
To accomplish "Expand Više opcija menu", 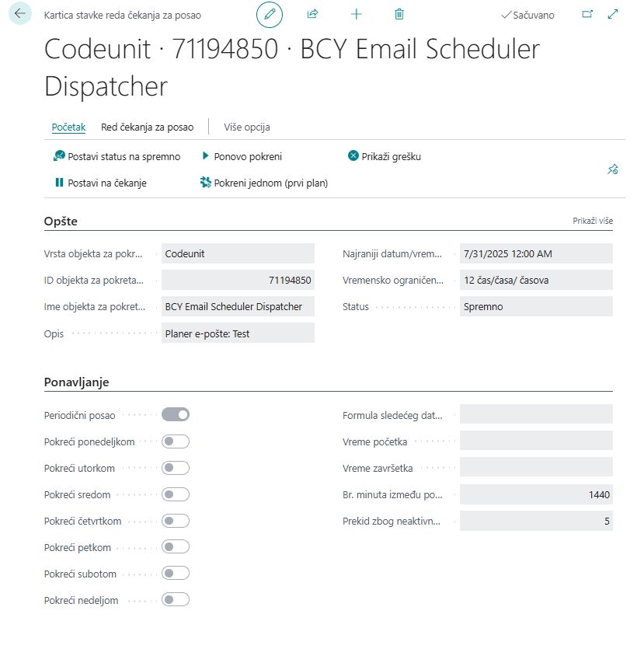I will click(x=246, y=127).
